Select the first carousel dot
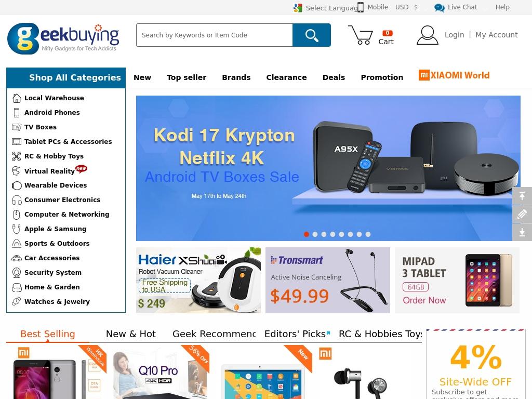This screenshot has height=399, width=532. [x=307, y=234]
